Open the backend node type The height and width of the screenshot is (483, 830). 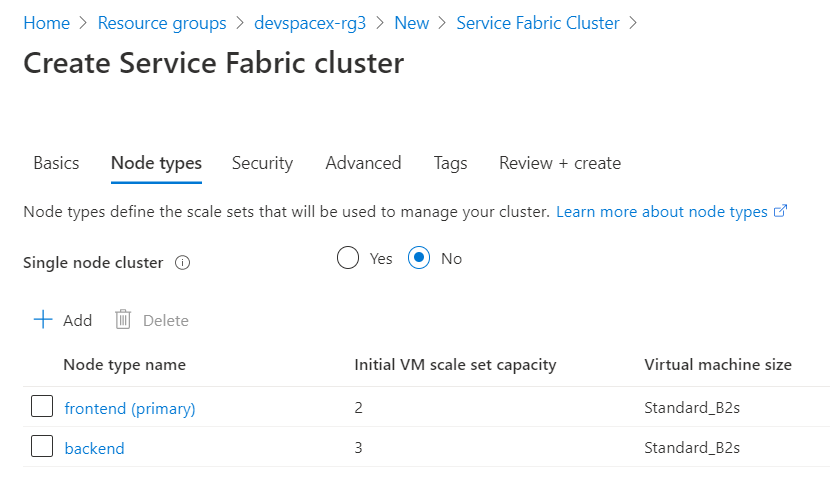coord(94,448)
